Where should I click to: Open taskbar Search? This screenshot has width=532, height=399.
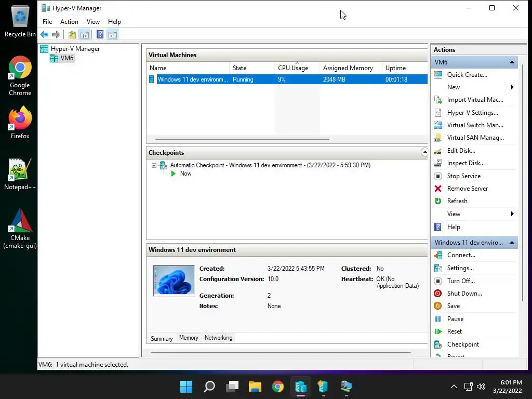click(x=209, y=387)
